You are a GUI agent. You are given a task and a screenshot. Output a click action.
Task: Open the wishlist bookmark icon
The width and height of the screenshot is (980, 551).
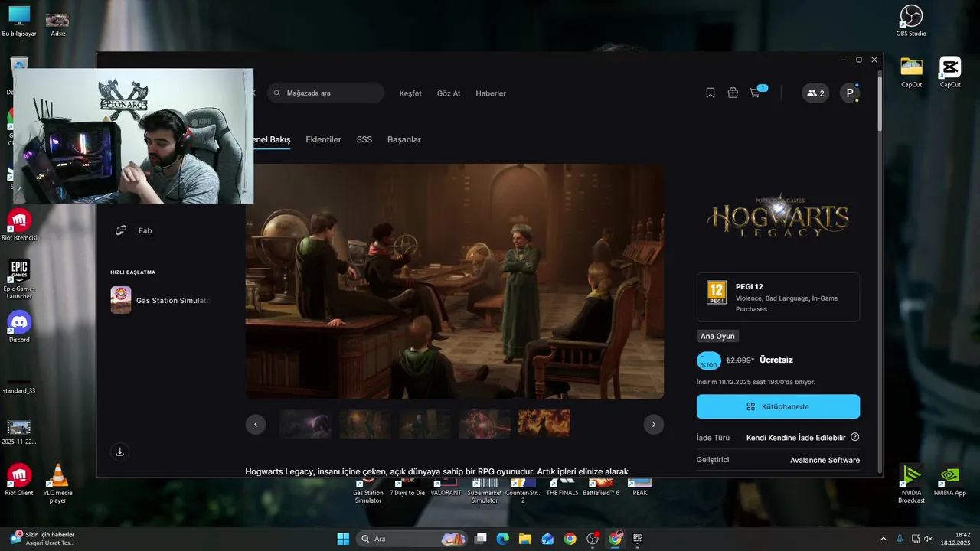click(710, 93)
